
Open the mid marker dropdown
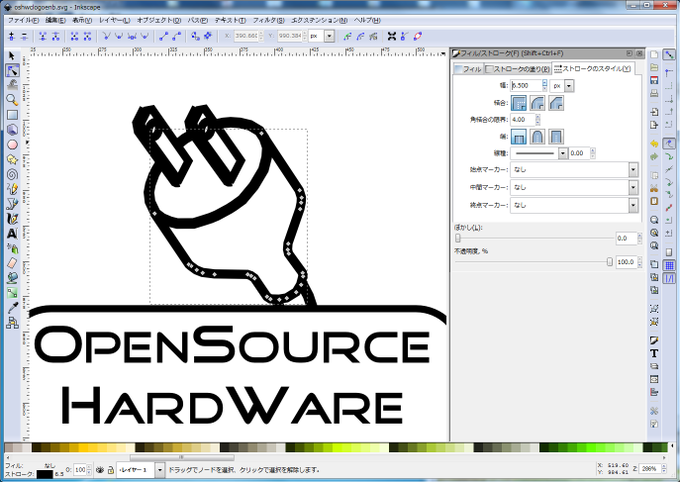(x=633, y=187)
